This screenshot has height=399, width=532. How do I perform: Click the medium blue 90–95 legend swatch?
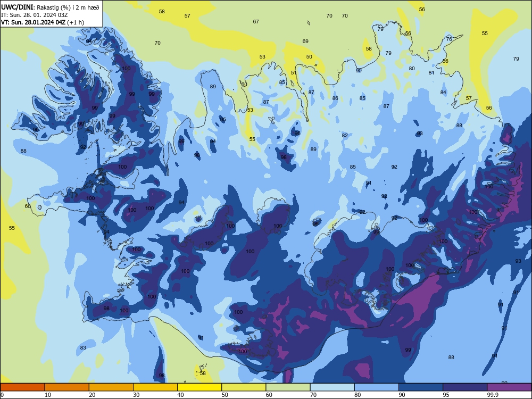click(x=421, y=387)
